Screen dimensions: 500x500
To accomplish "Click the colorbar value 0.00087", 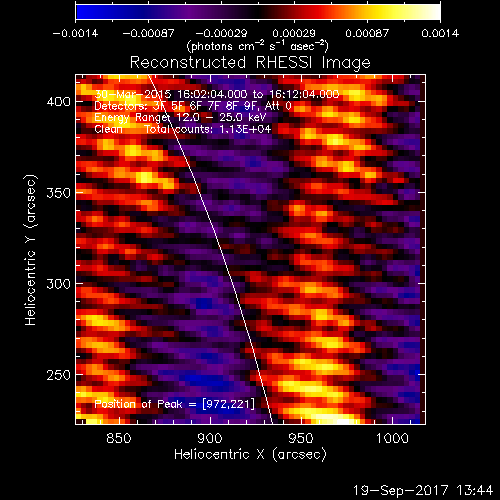I will click(367, 33).
